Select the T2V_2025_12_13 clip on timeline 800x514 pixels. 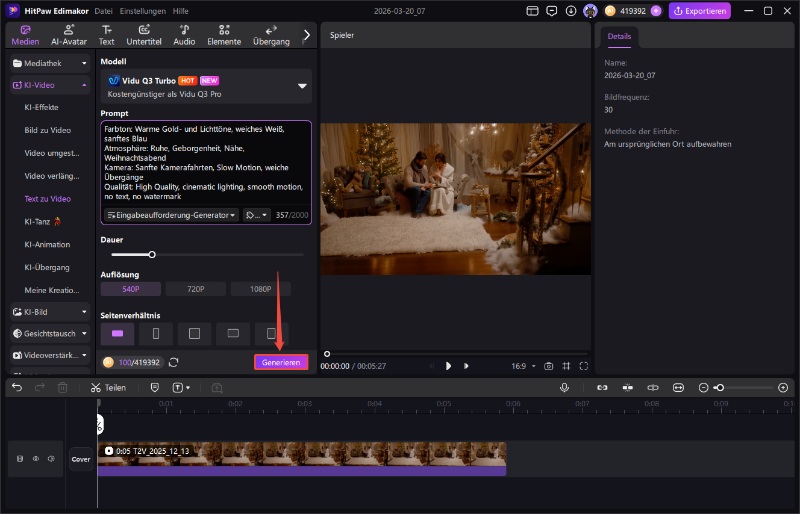[x=300, y=455]
